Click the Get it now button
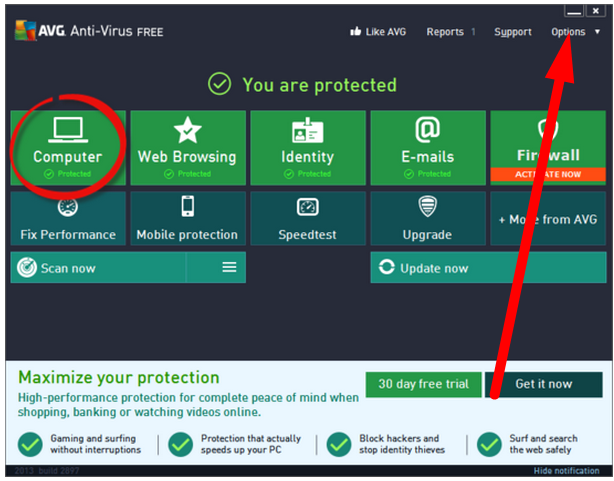 (544, 384)
